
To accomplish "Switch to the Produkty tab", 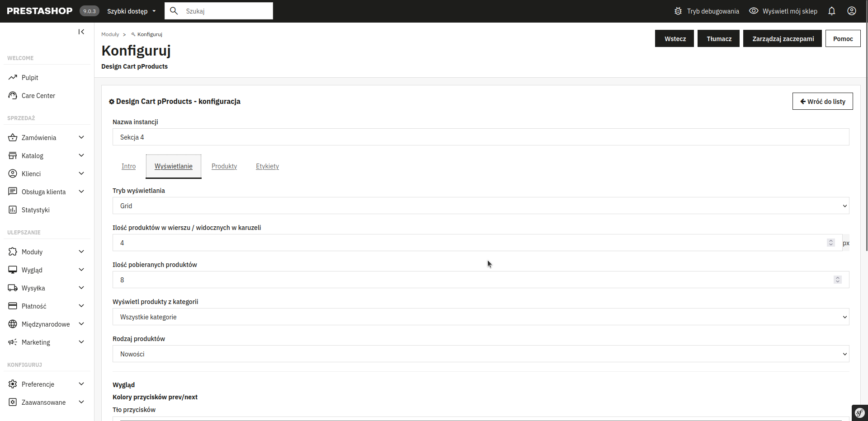I will (x=224, y=166).
